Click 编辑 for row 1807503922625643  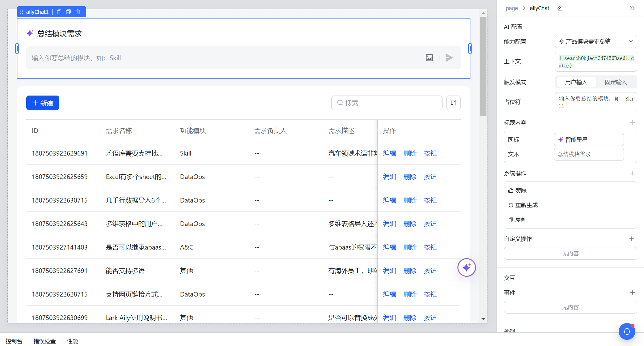pyautogui.click(x=389, y=224)
